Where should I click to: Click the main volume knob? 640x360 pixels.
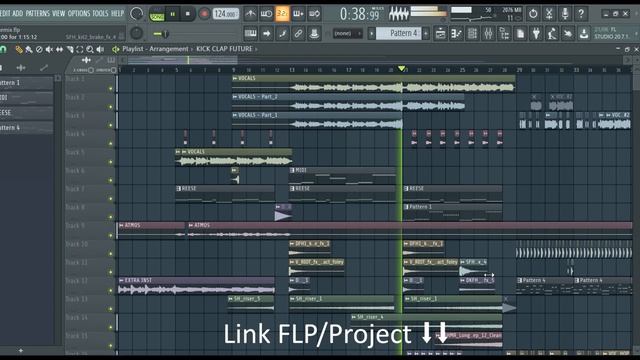[137, 13]
